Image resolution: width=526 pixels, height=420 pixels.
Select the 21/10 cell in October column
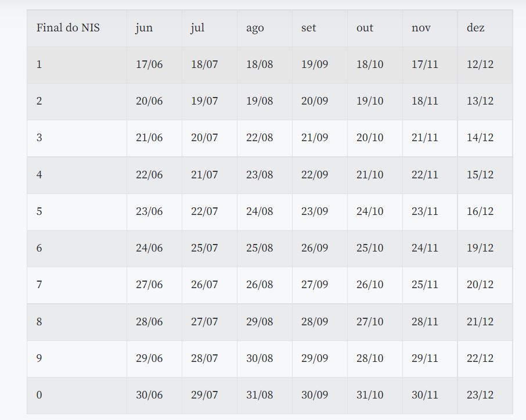pos(370,174)
